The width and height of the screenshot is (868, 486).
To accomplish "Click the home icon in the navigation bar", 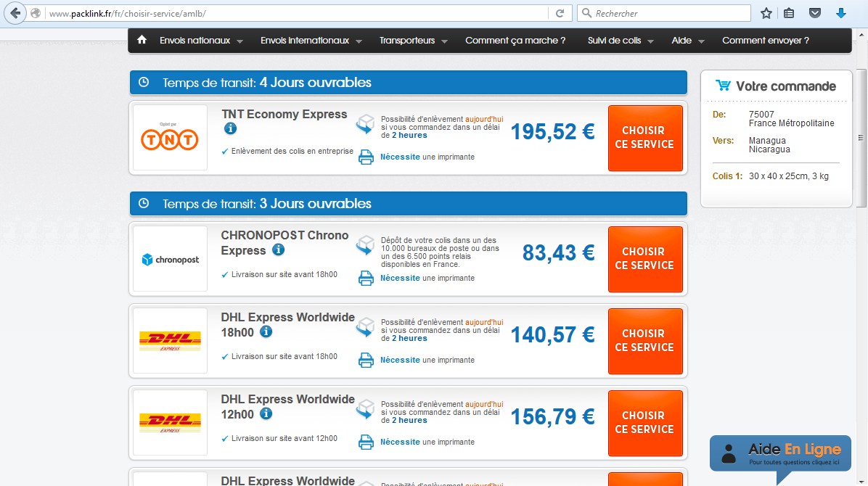I will tap(142, 41).
